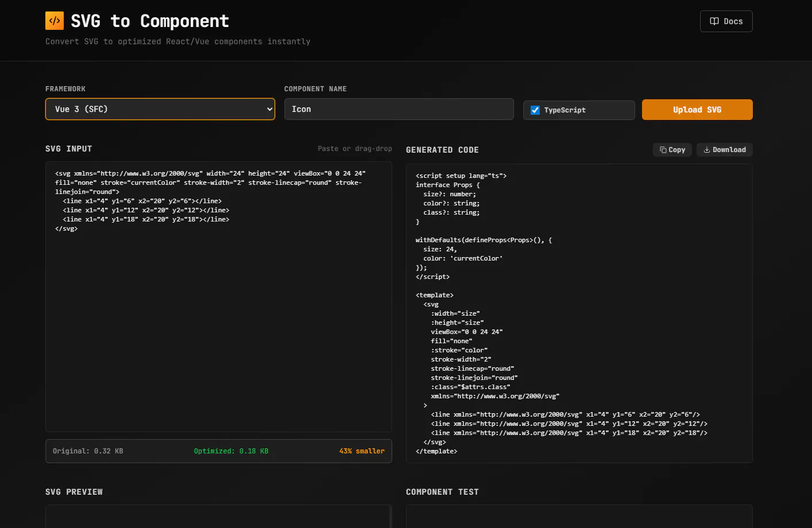Viewport: 812px width, 528px height.
Task: Click the 'interface Props {' code line
Action: point(448,185)
